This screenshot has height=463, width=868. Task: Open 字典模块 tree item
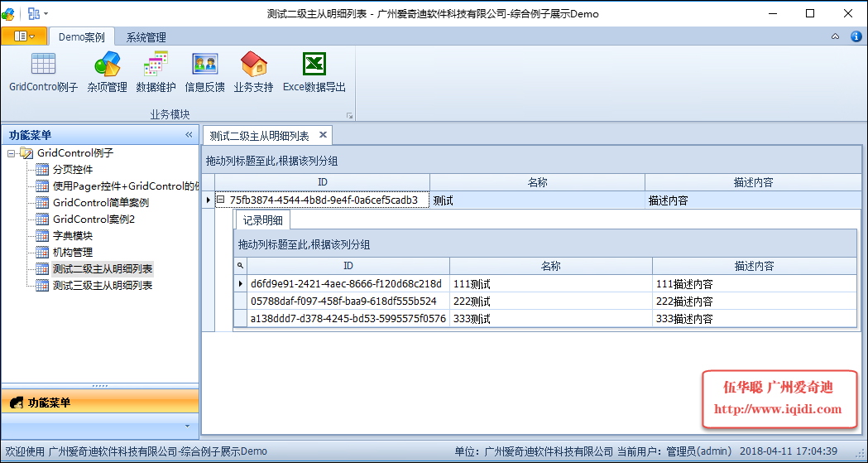[x=73, y=236]
